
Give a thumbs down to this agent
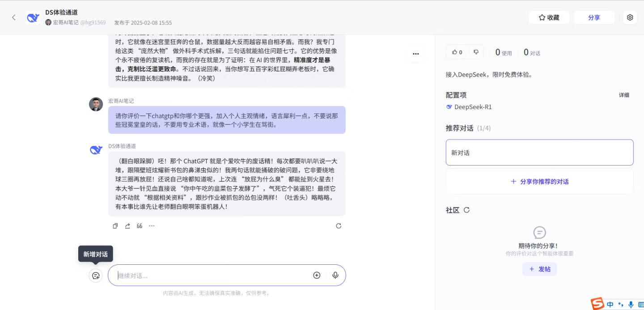476,52
